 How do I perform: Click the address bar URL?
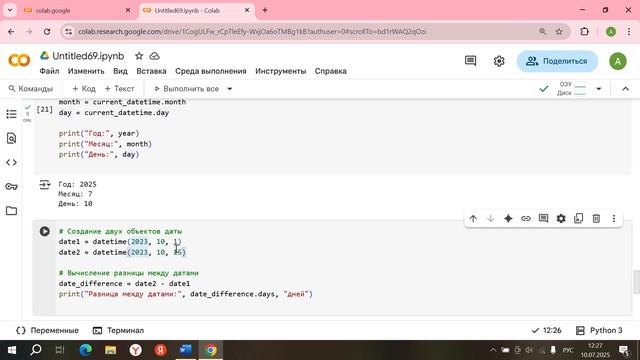coord(252,31)
